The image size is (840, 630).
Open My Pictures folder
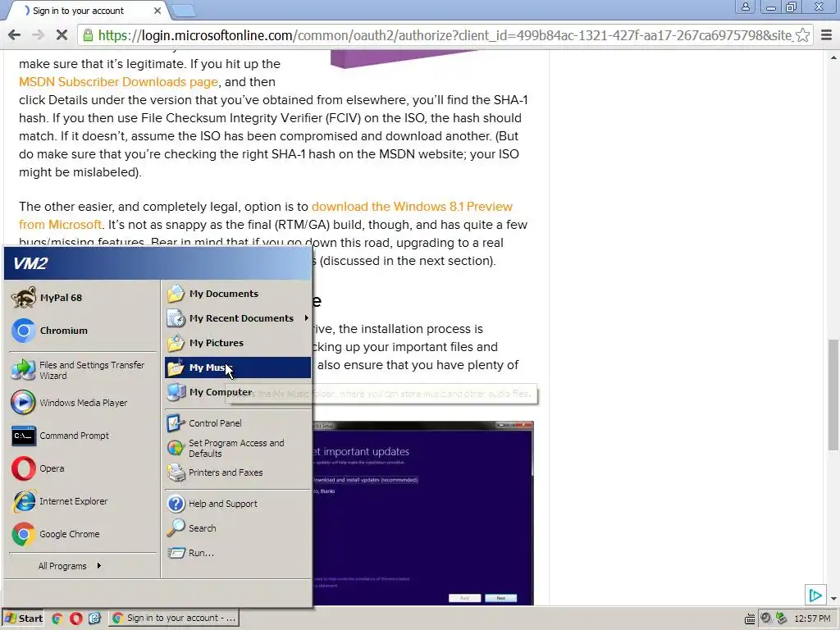pyautogui.click(x=237, y=343)
